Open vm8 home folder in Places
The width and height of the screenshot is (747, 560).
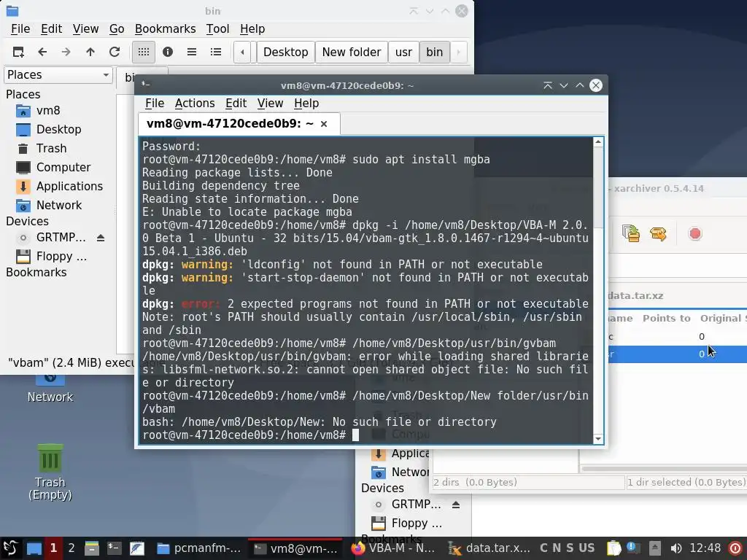(48, 111)
